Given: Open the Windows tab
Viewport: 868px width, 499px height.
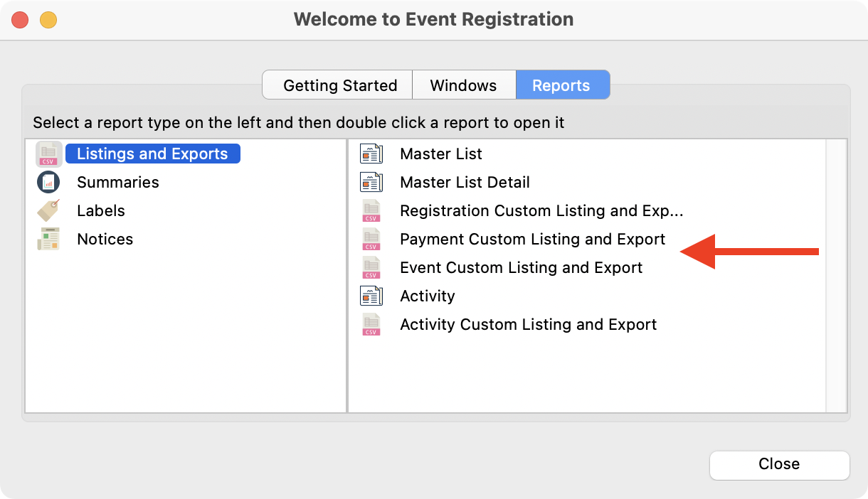Looking at the screenshot, I should 463,85.
